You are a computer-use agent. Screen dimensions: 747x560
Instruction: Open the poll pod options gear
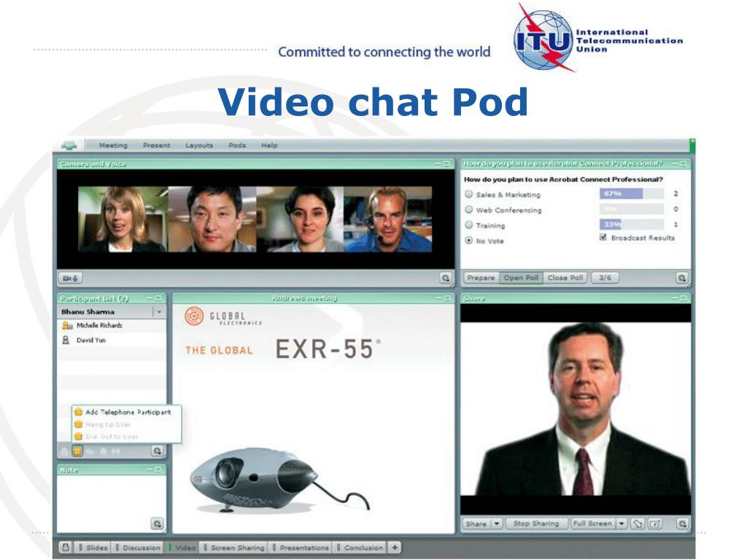tap(682, 278)
